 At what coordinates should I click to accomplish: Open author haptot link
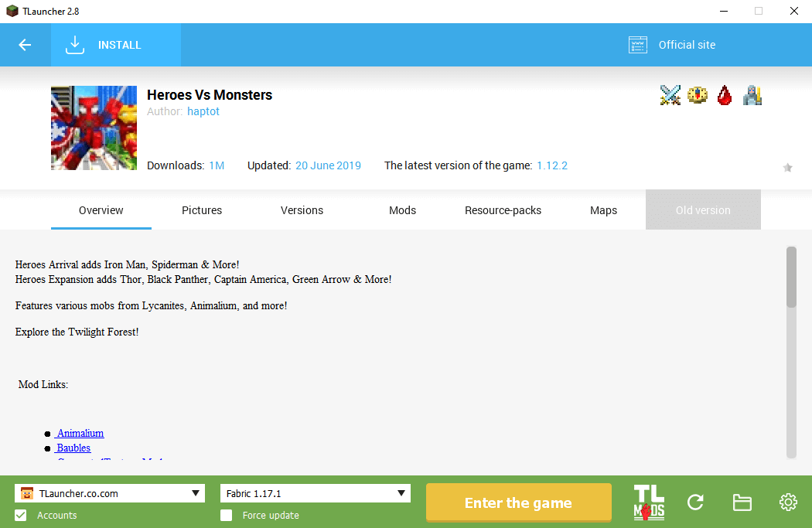(x=203, y=111)
